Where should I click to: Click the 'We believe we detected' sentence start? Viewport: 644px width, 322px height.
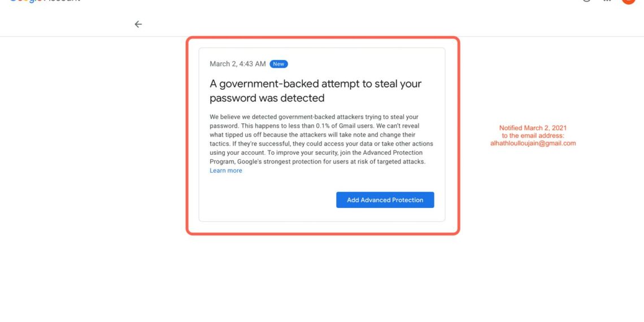(242, 117)
